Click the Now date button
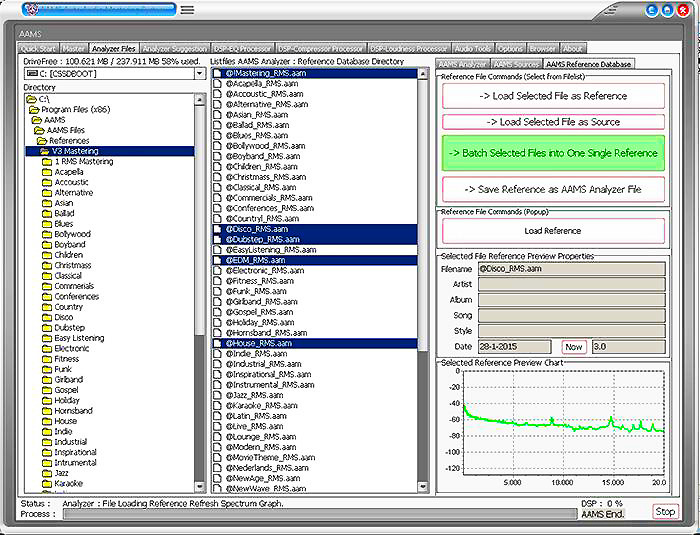Screen dimensions: 700x535 (x=574, y=347)
